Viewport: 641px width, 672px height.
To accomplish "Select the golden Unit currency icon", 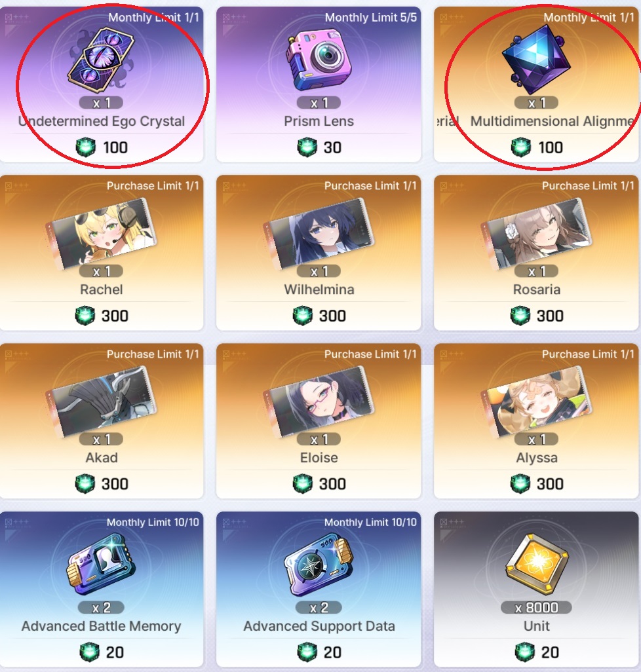I will (x=537, y=564).
